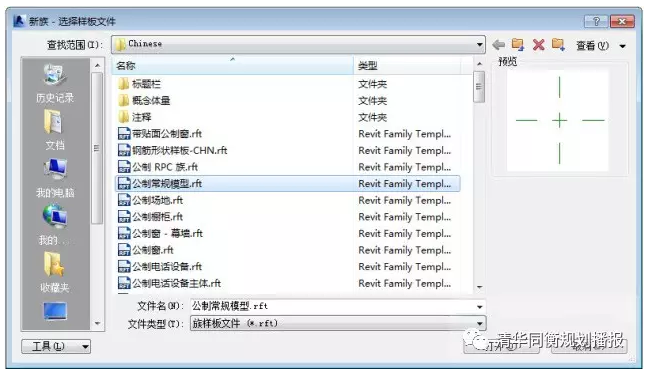Viewport: 654px width, 379px height.
Task: Open the 概念体量 folder
Action: (x=151, y=100)
